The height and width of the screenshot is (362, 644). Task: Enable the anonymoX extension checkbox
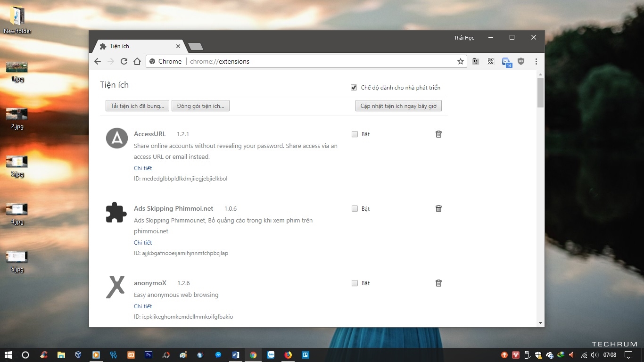click(x=355, y=283)
